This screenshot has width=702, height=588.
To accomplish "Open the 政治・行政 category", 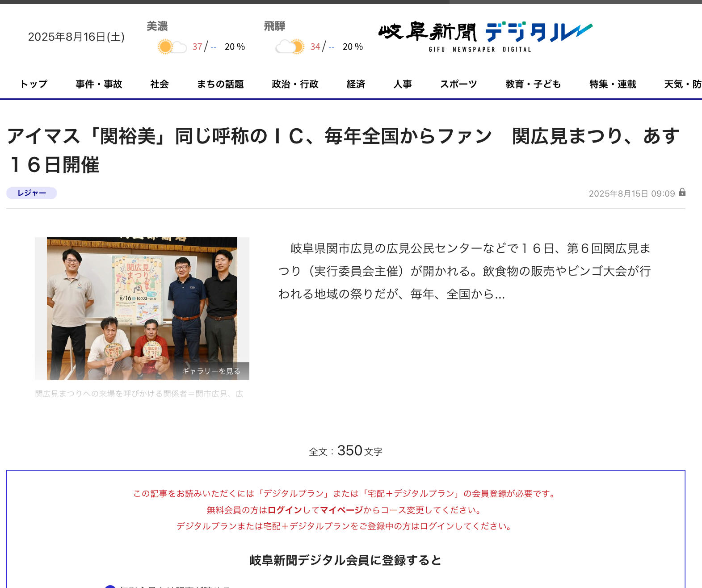I will [x=295, y=84].
